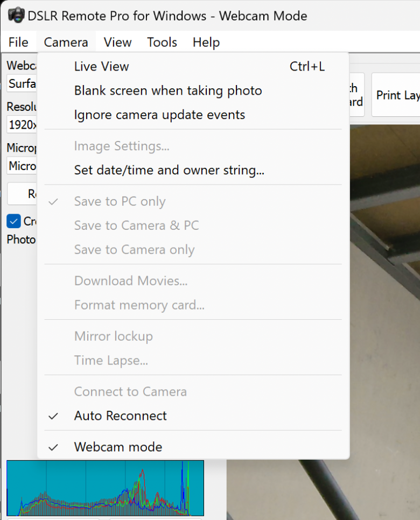Screen dimensions: 420x520
Task: Select Blank screen when taking photo
Action: click(193, 90)
